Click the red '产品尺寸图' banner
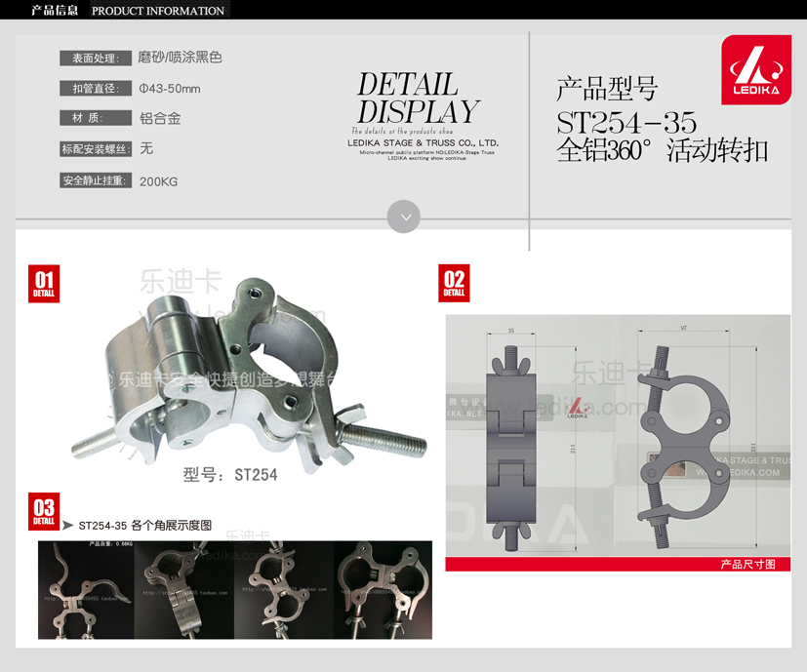 pos(618,565)
